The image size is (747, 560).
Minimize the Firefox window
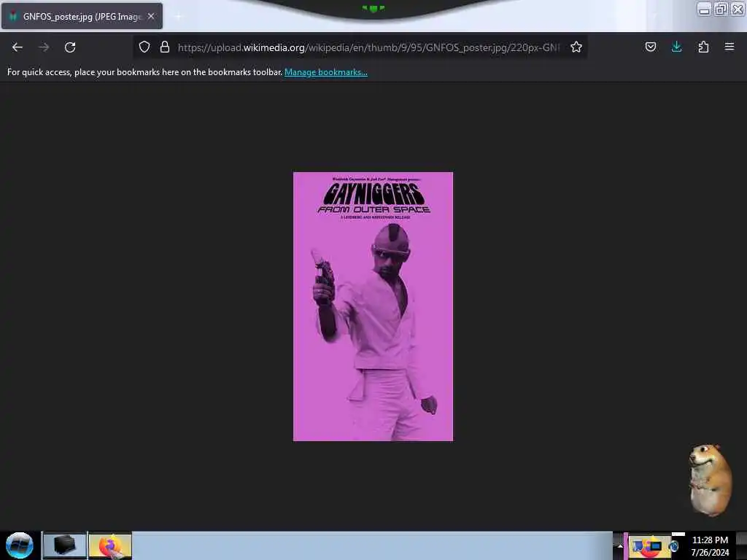click(704, 9)
